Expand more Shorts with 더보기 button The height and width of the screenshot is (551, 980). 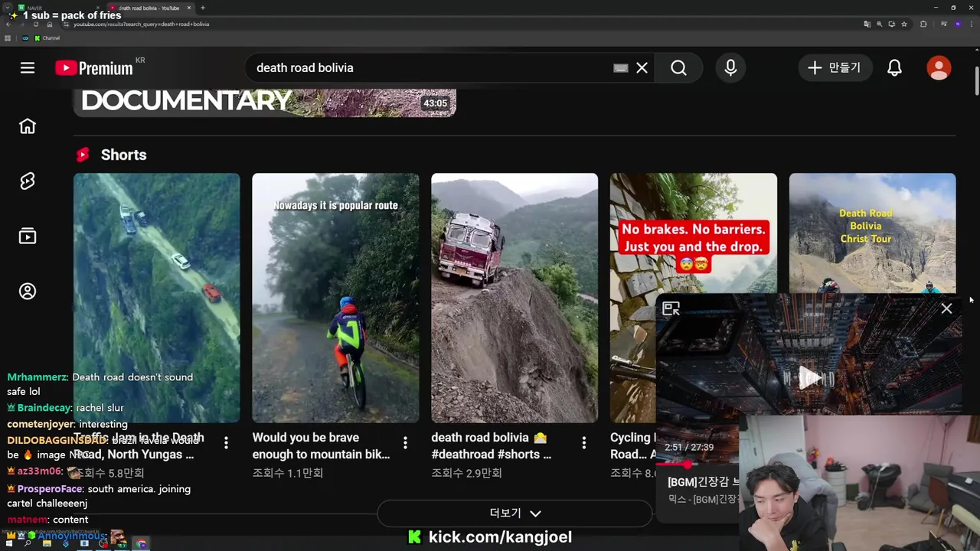(514, 514)
